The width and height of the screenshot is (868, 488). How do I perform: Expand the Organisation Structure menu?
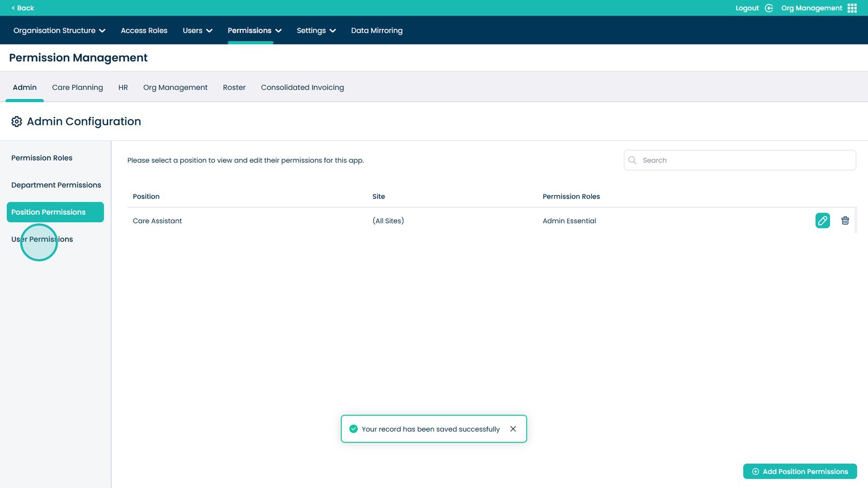point(59,30)
